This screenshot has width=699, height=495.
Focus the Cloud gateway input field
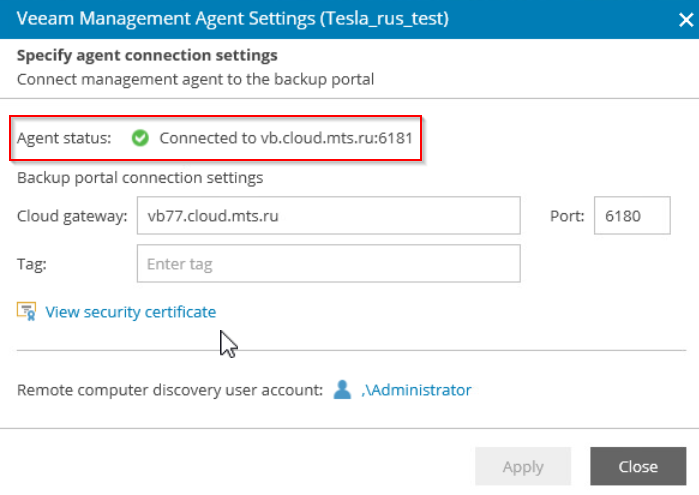coord(328,215)
